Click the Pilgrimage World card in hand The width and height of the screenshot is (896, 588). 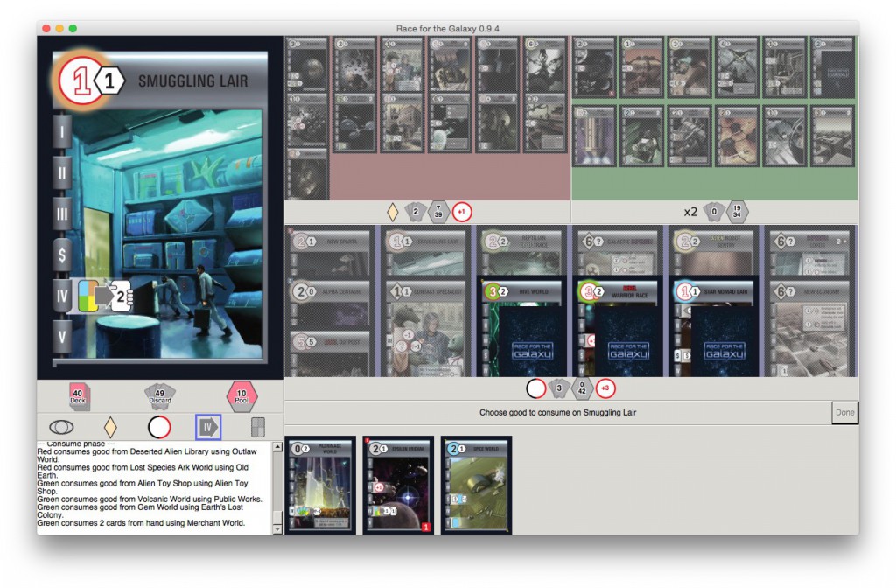tap(320, 484)
